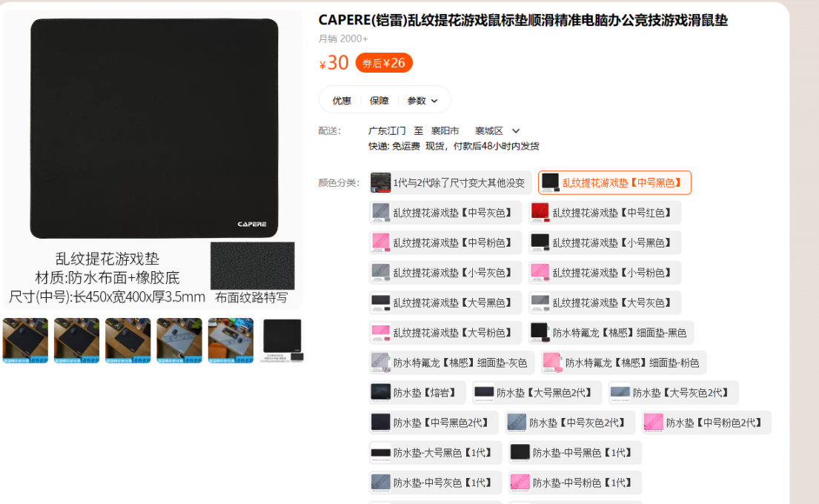Choose 防水垫-中号灰色【1代】 variant
The image size is (819, 504).
pos(435,483)
